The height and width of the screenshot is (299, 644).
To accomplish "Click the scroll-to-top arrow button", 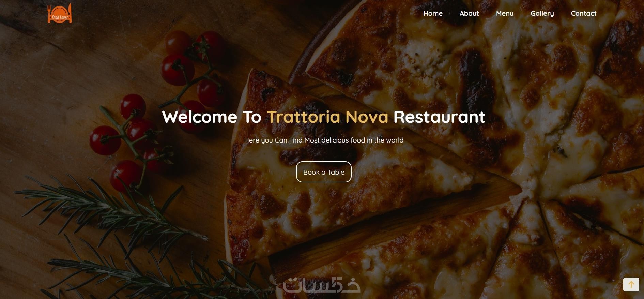I will click(x=631, y=284).
